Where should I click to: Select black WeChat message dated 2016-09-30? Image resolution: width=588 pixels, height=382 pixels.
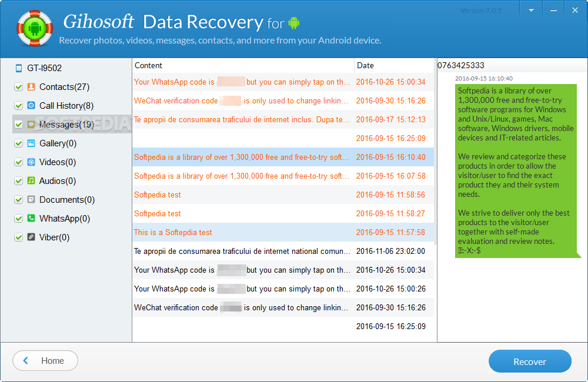[x=283, y=307]
